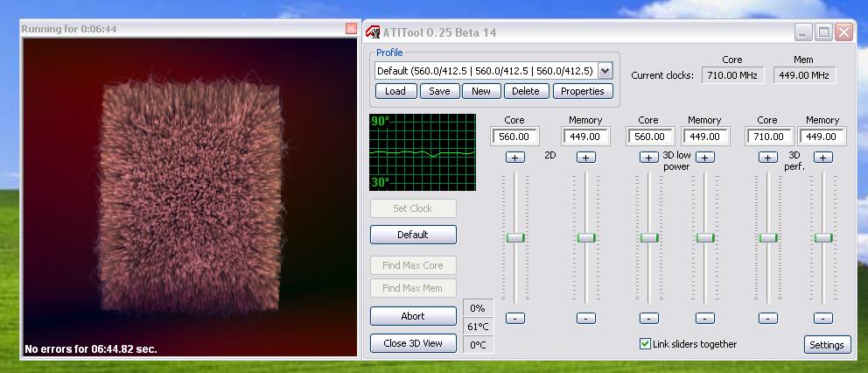Click the ATITool title bar app icon
Image resolution: width=868 pixels, height=373 pixels.
pos(373,32)
